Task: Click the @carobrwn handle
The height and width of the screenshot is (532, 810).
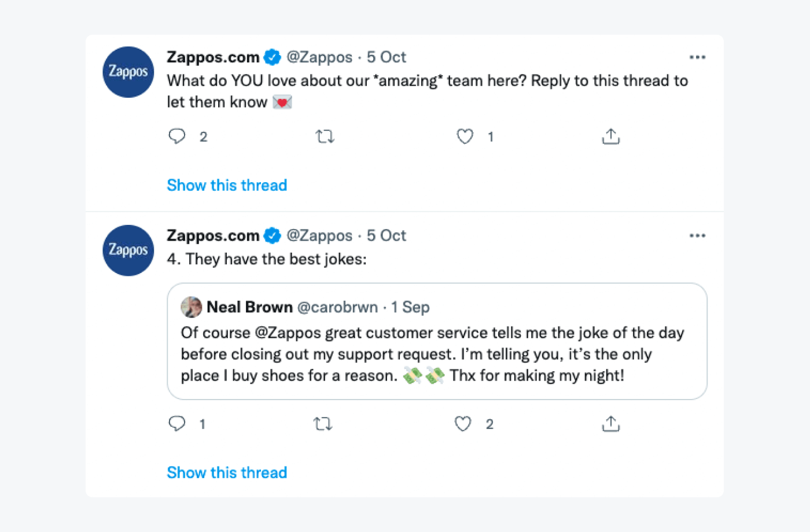Action: (337, 307)
